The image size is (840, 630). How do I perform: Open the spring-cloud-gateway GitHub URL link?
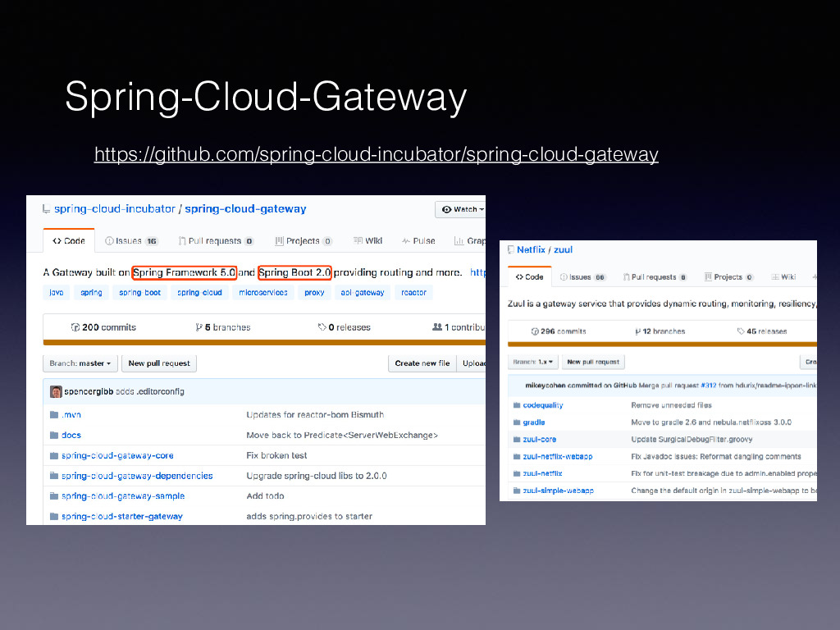(376, 154)
